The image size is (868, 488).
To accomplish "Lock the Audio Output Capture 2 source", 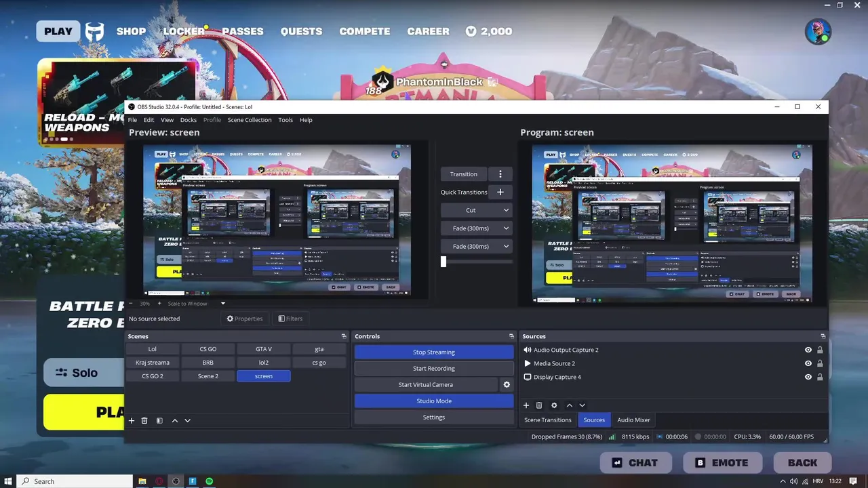I will click(x=820, y=350).
